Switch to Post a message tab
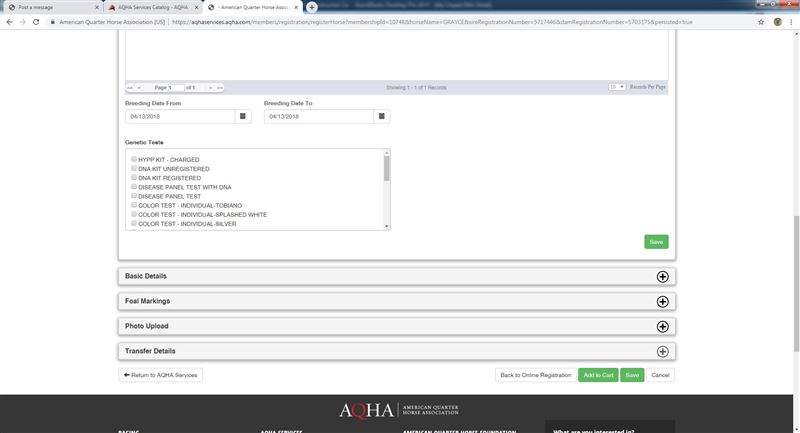The image size is (800, 433). [x=53, y=7]
